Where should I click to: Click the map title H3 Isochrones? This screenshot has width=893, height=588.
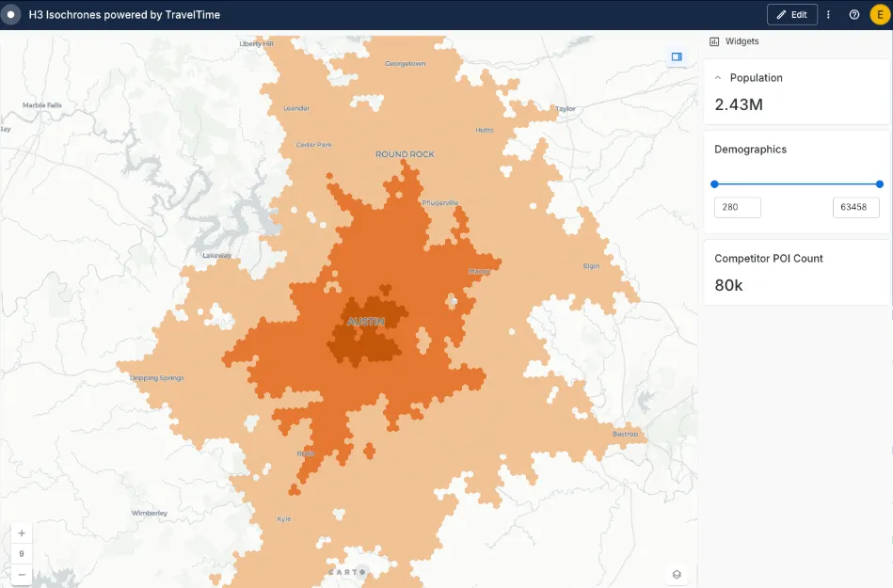pos(124,15)
